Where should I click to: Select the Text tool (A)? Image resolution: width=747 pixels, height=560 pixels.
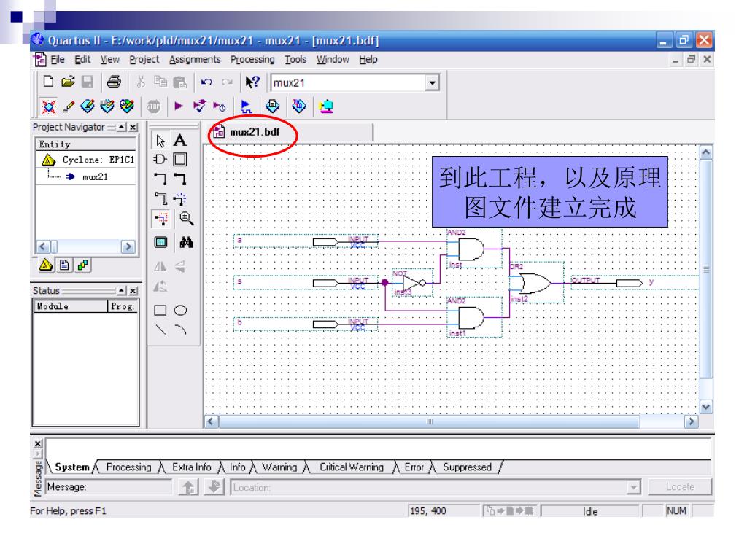180,140
